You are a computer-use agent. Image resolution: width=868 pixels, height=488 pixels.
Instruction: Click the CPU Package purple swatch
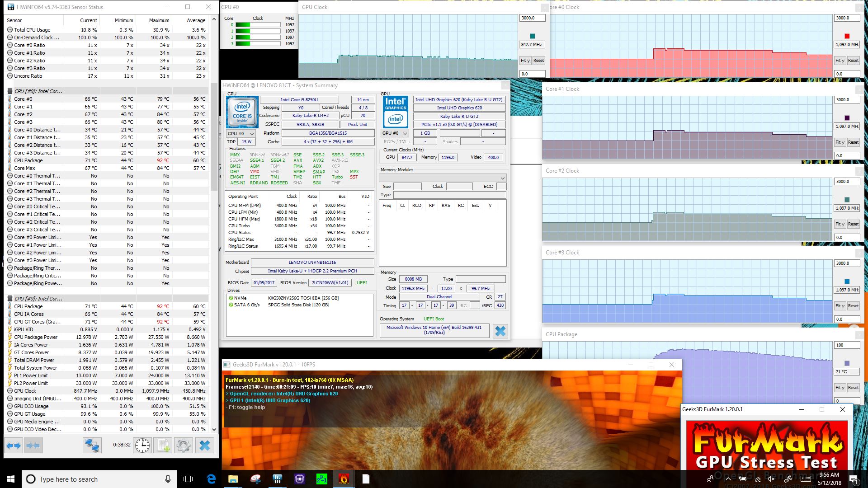[x=847, y=363]
